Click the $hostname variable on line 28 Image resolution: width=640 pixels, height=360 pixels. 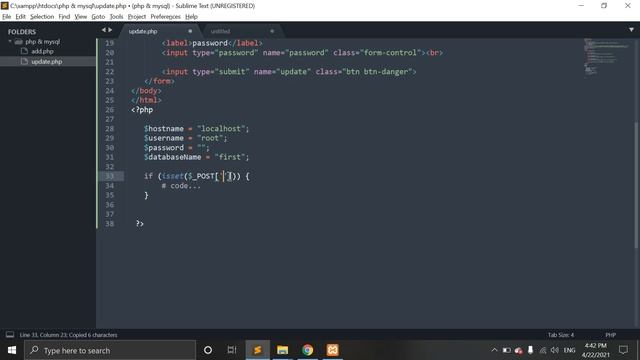[164, 129]
